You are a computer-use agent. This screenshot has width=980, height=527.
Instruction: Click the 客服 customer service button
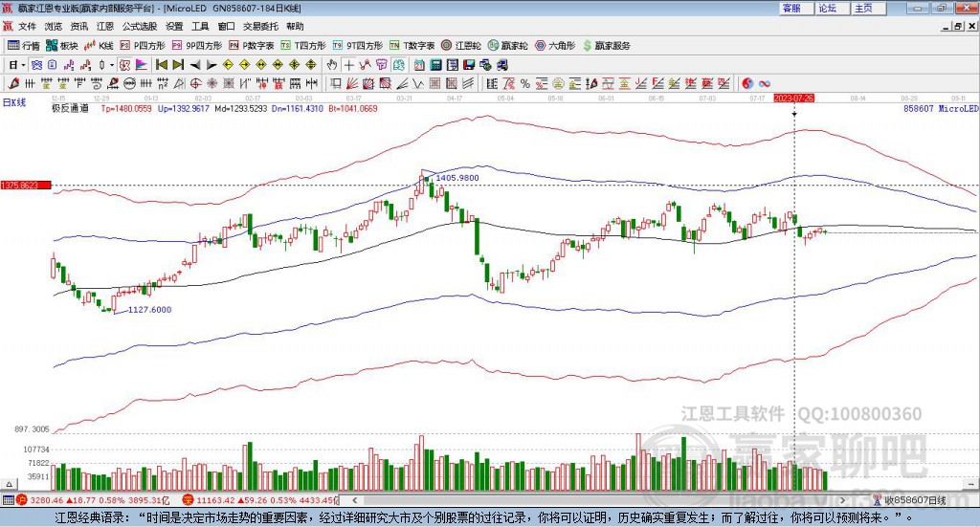[x=791, y=8]
